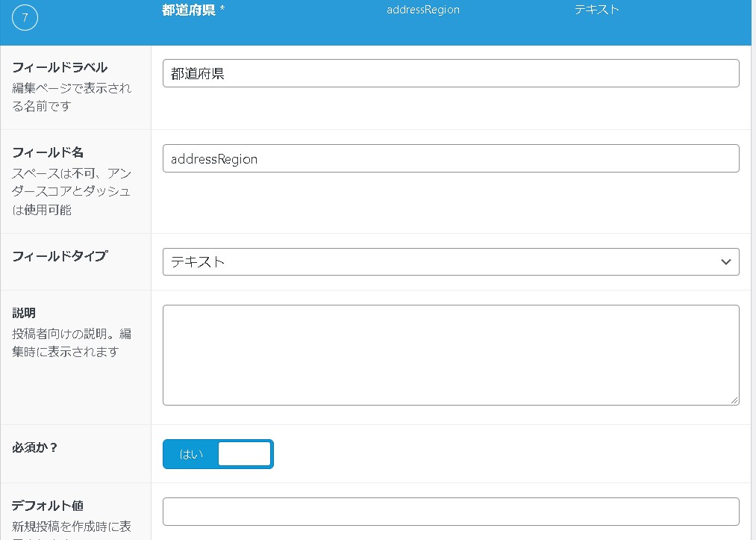The width and height of the screenshot is (756, 540).
Task: Focus the フィールド名 input containing addressRegion
Action: tap(450, 158)
